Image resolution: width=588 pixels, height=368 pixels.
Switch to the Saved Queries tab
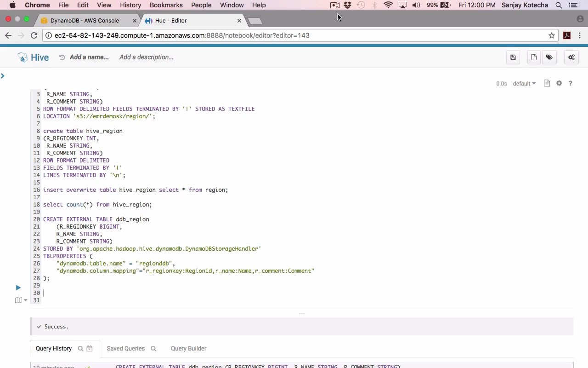tap(125, 349)
